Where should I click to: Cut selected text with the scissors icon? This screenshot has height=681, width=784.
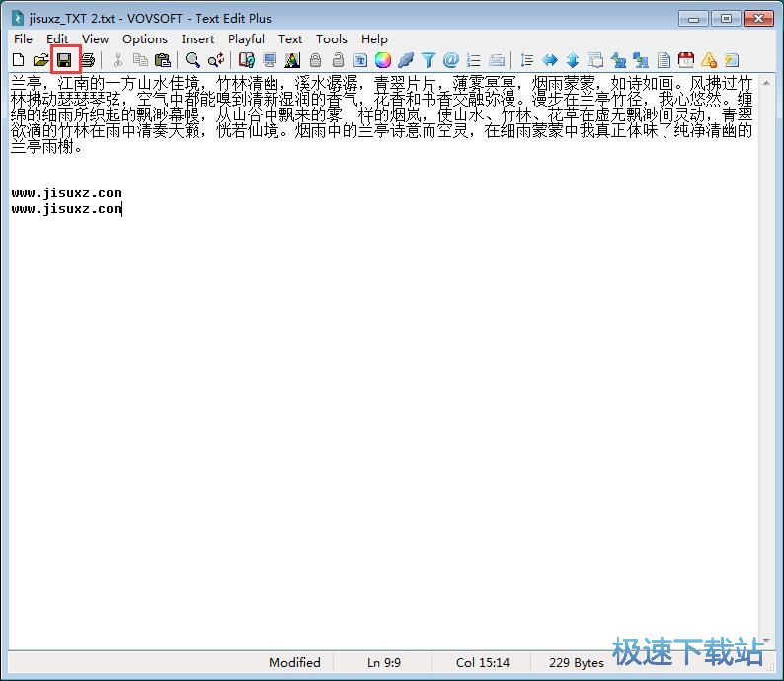[118, 60]
